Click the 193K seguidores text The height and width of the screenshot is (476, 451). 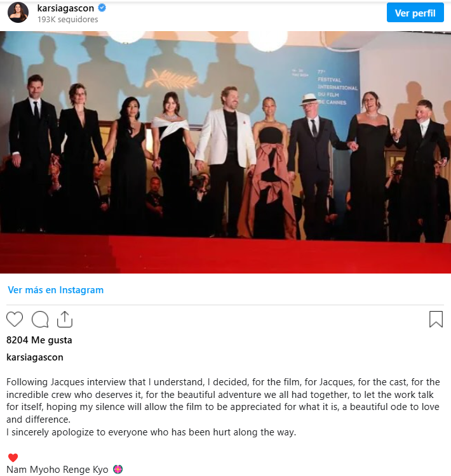point(68,20)
